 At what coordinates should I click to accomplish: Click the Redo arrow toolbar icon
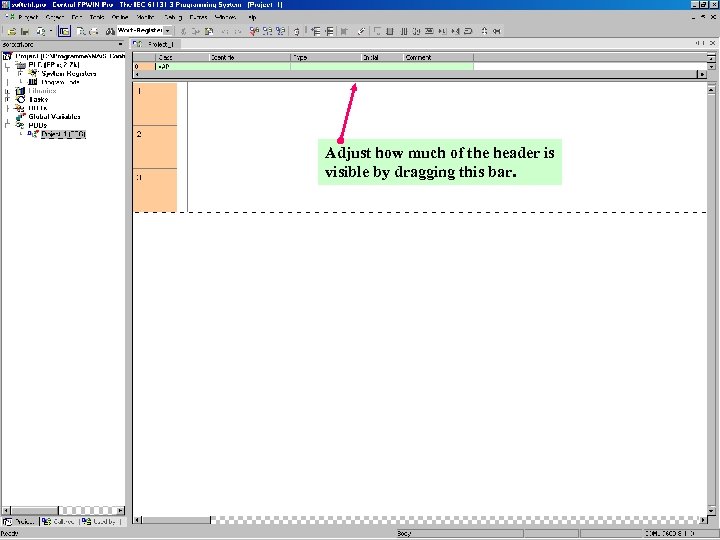coord(237,31)
